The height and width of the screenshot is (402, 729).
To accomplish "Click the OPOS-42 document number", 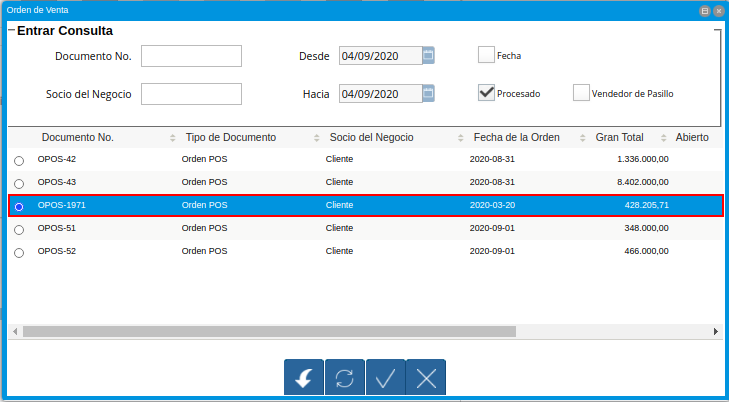I will pos(57,159).
